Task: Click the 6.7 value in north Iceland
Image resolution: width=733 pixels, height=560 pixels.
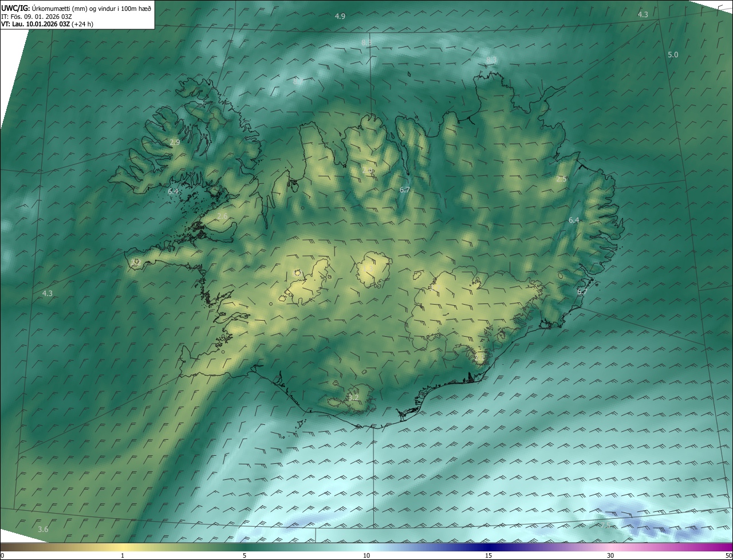Action: [405, 190]
